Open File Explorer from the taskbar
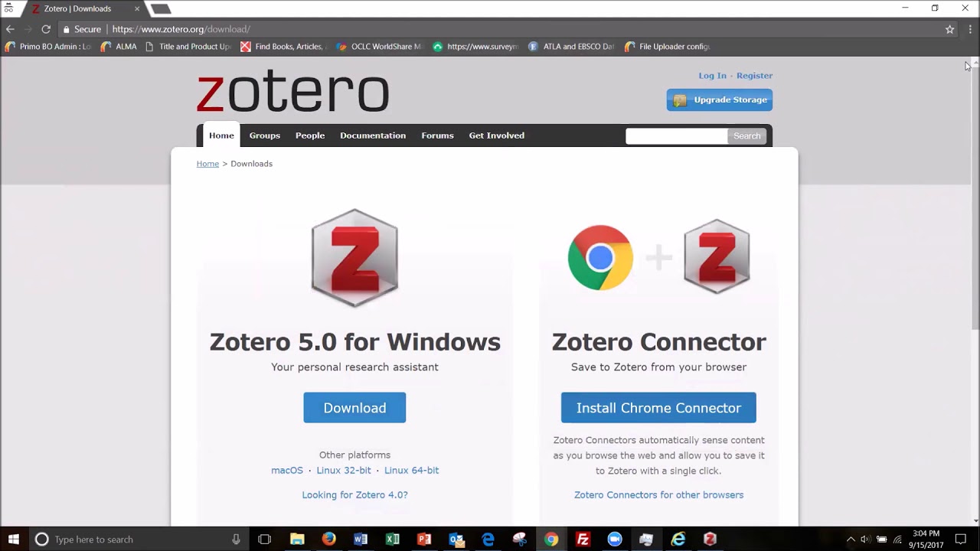The width and height of the screenshot is (980, 551). (297, 540)
